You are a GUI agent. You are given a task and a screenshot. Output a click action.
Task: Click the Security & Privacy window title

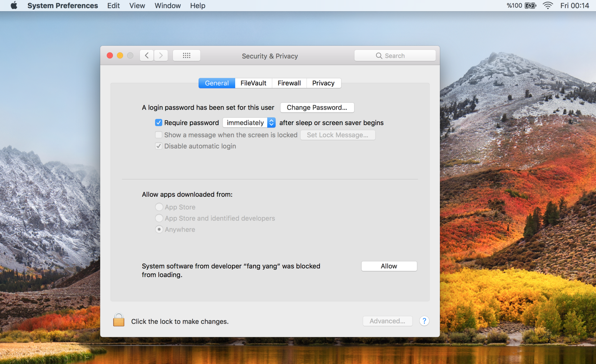(x=270, y=56)
